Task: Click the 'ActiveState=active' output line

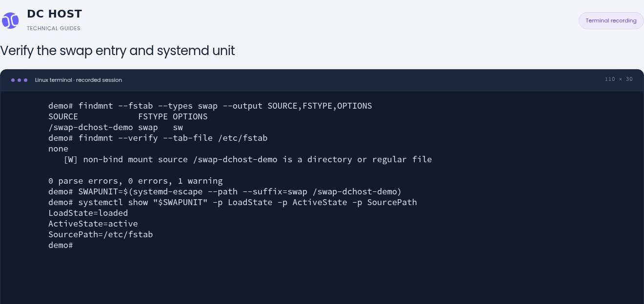Action: pos(93,224)
